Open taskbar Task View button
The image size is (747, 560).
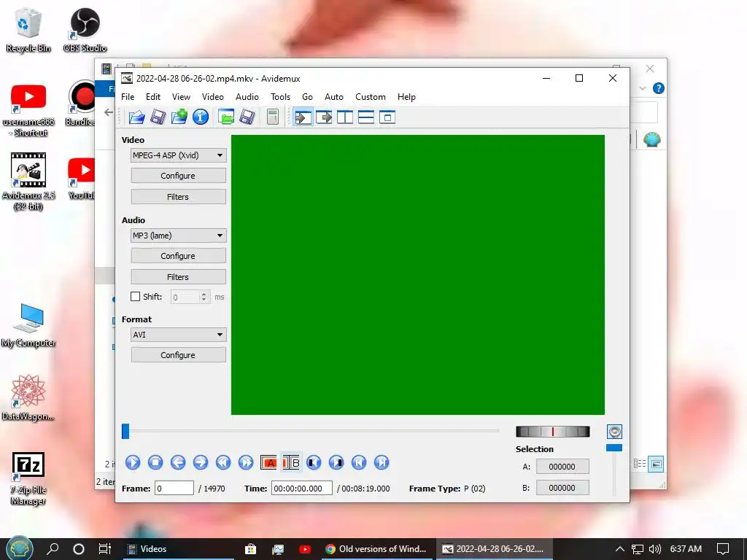tap(105, 549)
